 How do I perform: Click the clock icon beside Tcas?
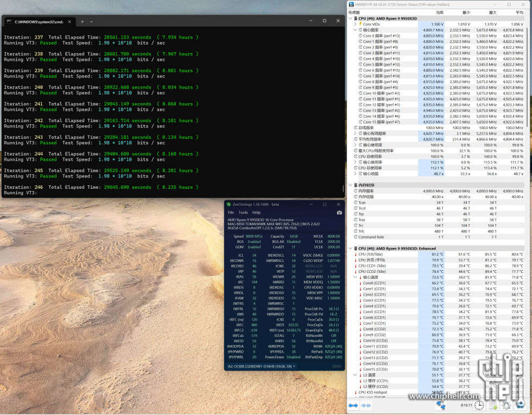[356, 202]
